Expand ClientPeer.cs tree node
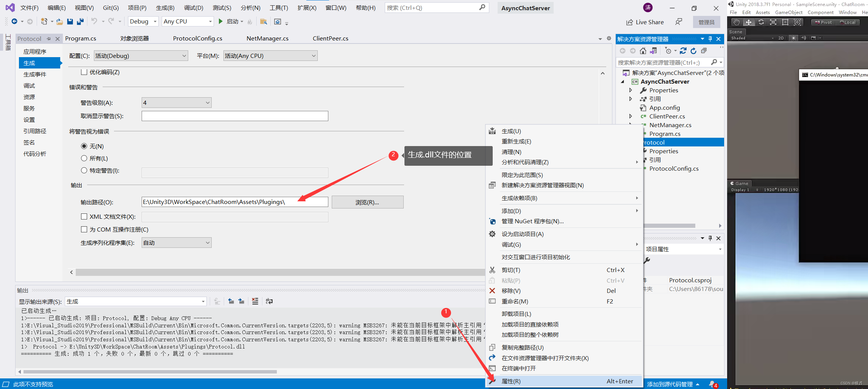Screen dimensions: 868x389 click(x=631, y=116)
